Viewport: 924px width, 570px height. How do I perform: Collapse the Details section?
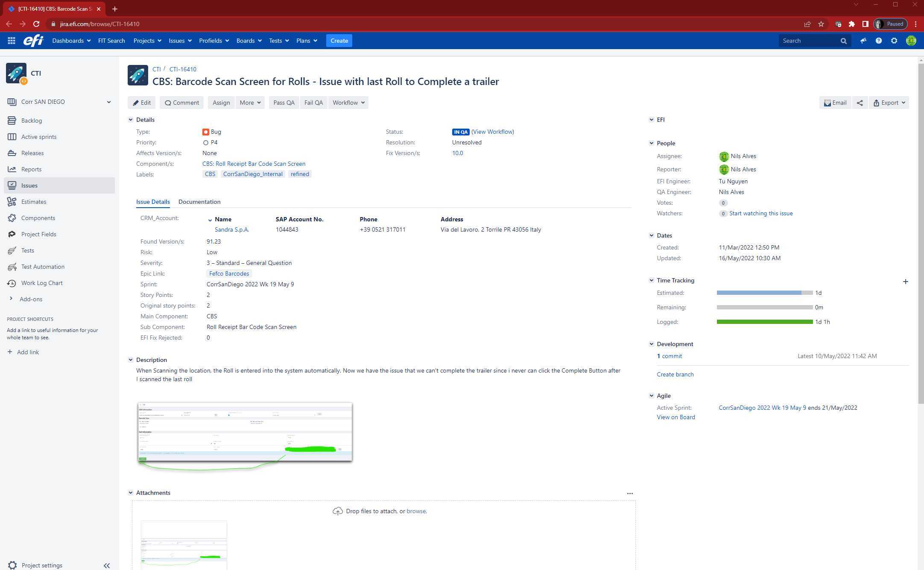(x=131, y=120)
